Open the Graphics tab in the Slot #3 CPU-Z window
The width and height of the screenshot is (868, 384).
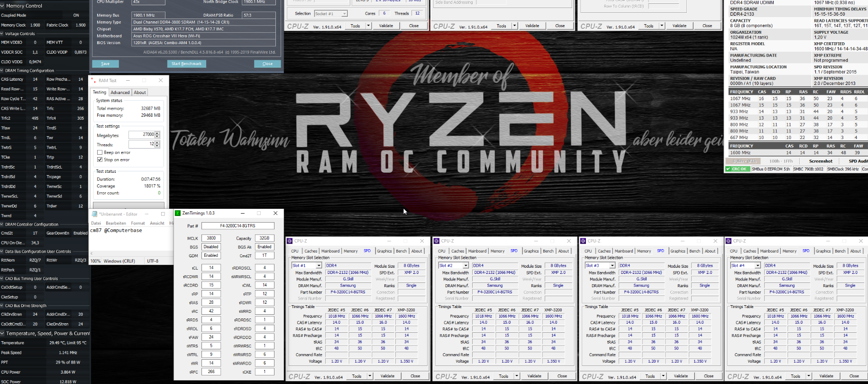point(678,251)
